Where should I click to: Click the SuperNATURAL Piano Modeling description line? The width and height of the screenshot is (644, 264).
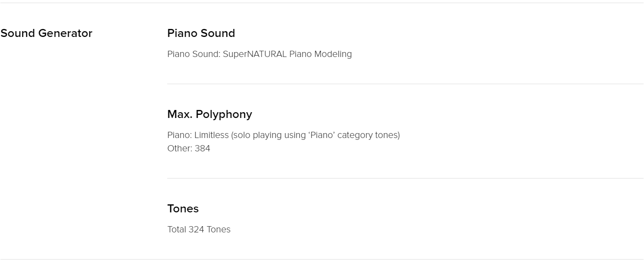pos(259,54)
